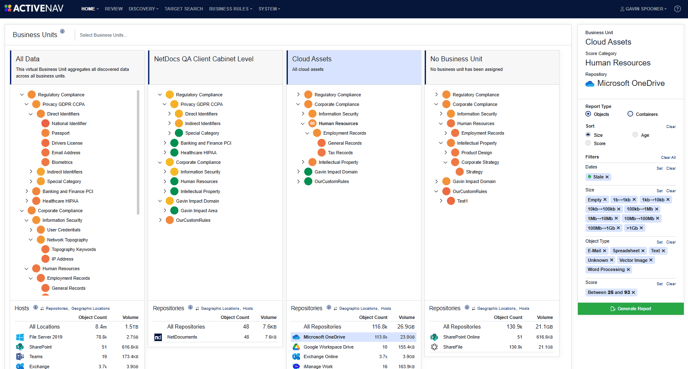688x369 pixels.
Task: Select the Age sort radio option
Action: [635, 135]
